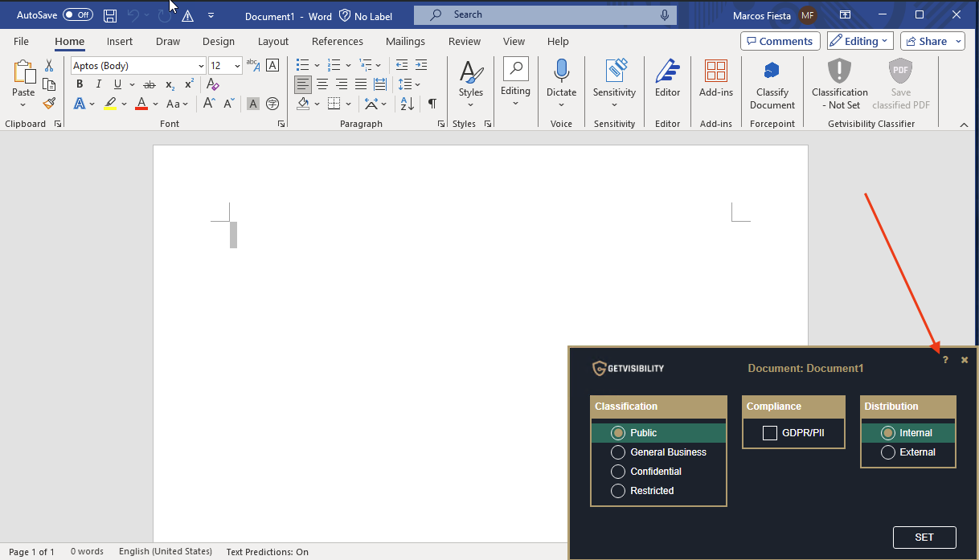Click the Cut scissors icon
This screenshot has height=560, width=979.
click(49, 66)
